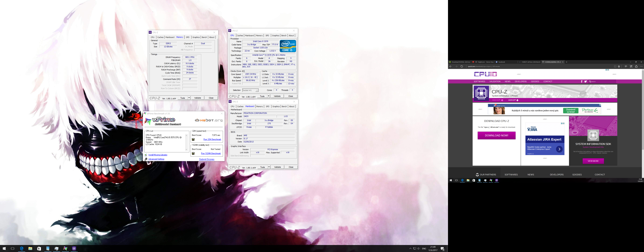Open Bench tab in Memory CPU-Z window
This screenshot has width=644, height=252.
tap(204, 37)
